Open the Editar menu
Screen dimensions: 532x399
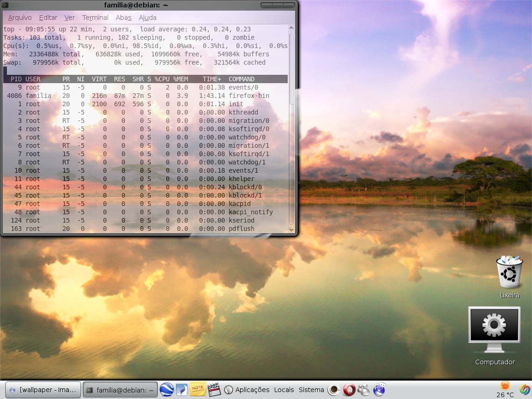48,18
